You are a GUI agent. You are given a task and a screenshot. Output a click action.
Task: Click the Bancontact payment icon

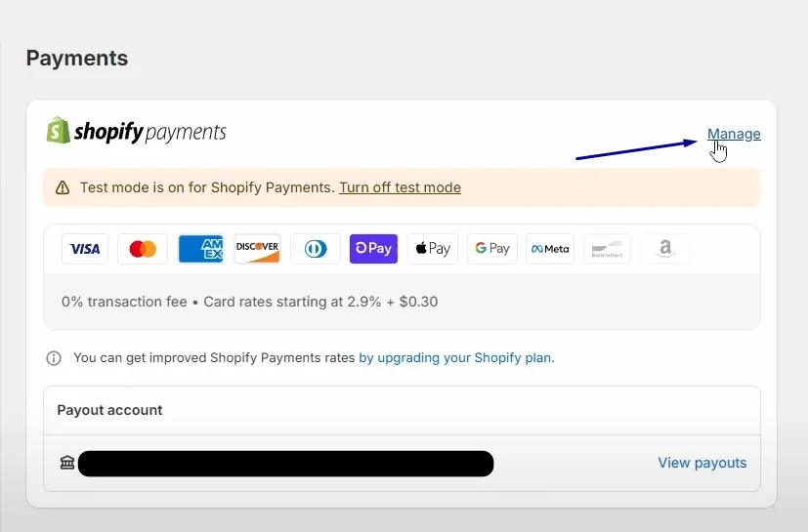point(607,249)
